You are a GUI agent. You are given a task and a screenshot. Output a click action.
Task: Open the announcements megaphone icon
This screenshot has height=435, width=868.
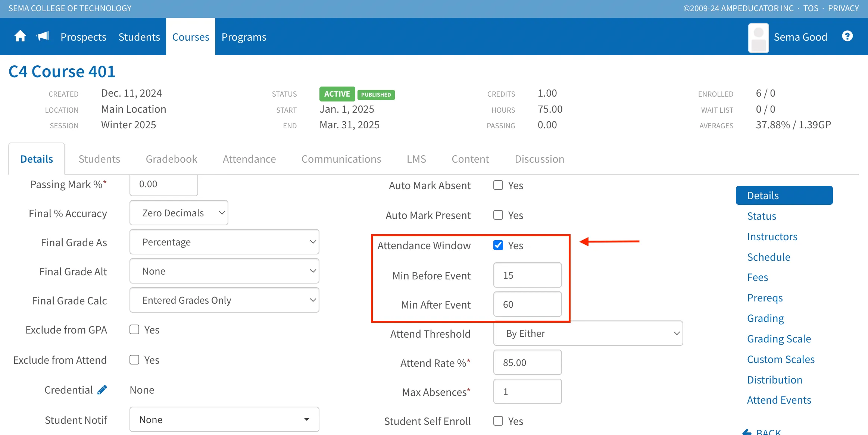click(43, 37)
